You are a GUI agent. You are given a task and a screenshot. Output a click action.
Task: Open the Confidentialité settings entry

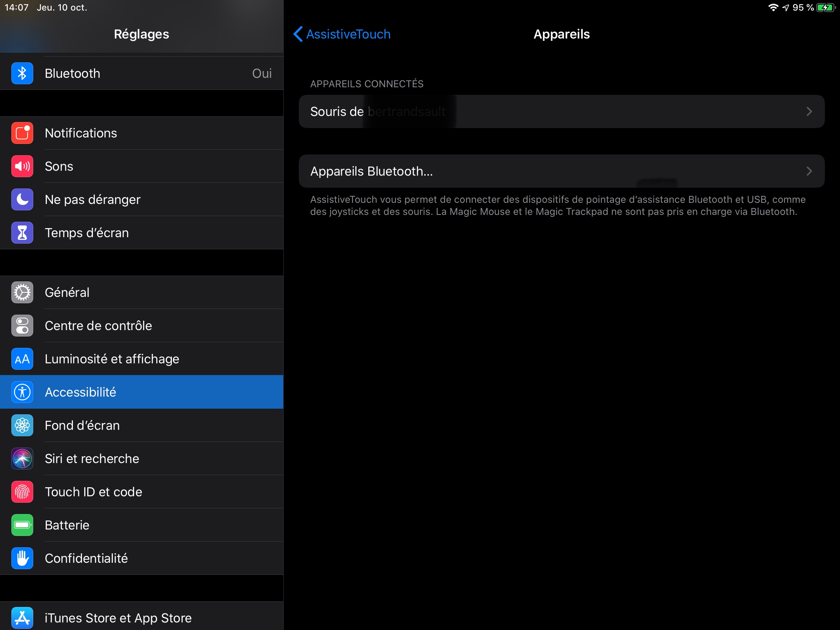click(86, 558)
